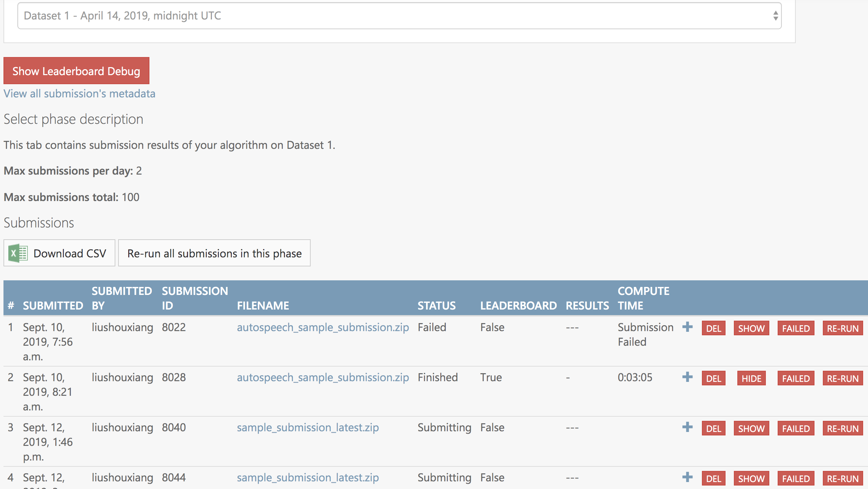This screenshot has width=868, height=489.
Task: Expand details for submission 8044 with plus icon
Action: click(688, 477)
